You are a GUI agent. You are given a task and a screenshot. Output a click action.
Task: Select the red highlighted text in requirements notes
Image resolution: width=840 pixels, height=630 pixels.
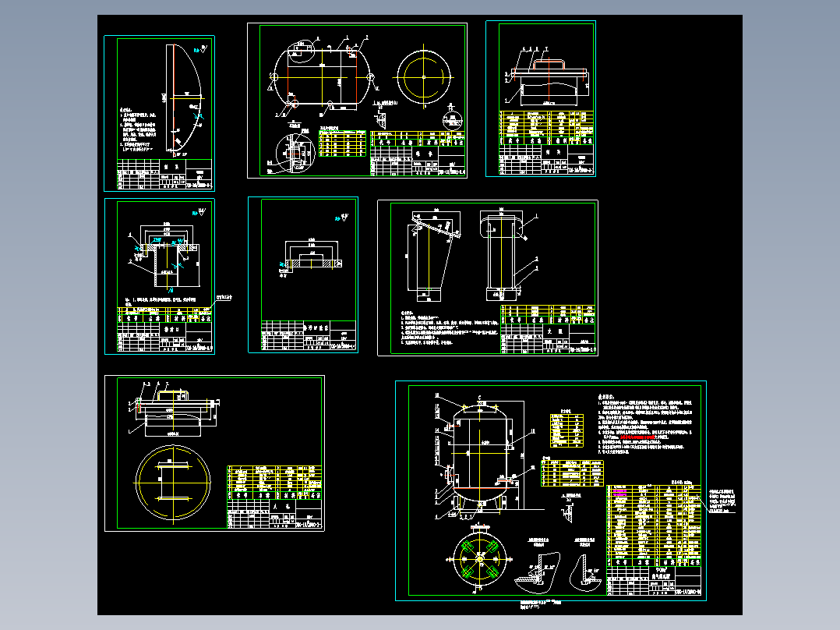(x=639, y=437)
